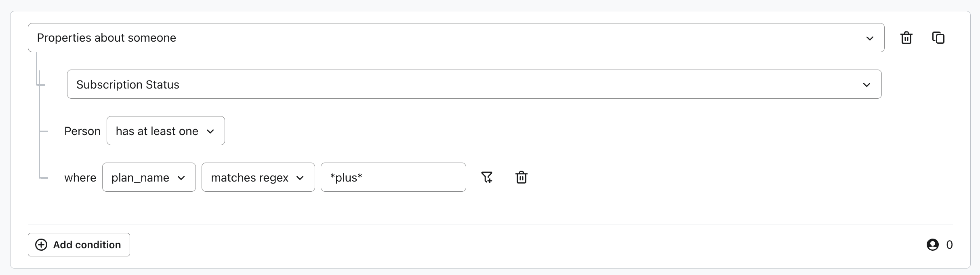This screenshot has height=275, width=980.
Task: Click chevron arrow on Properties about someone
Action: pos(870,38)
